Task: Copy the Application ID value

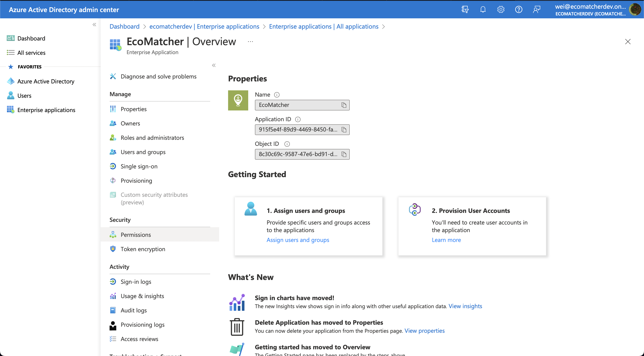Action: click(344, 129)
